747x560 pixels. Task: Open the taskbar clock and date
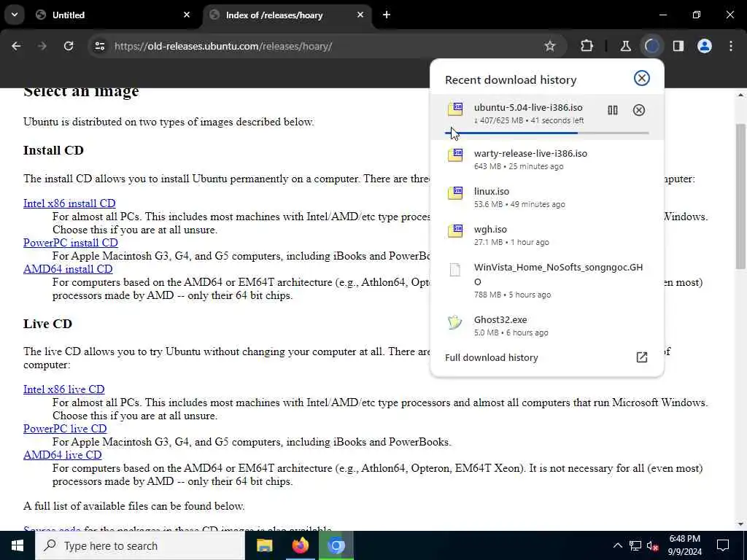click(x=684, y=545)
